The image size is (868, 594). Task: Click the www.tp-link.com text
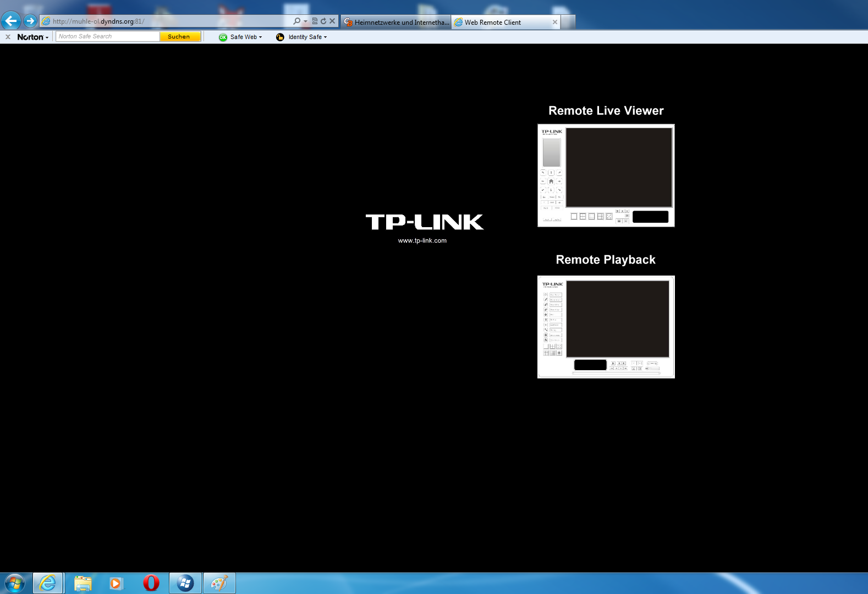pyautogui.click(x=422, y=240)
